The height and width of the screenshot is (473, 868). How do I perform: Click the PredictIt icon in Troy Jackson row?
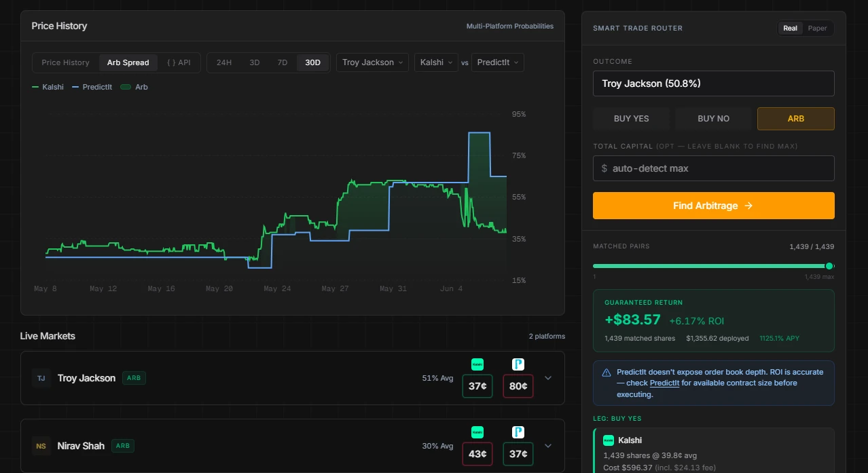click(x=518, y=364)
